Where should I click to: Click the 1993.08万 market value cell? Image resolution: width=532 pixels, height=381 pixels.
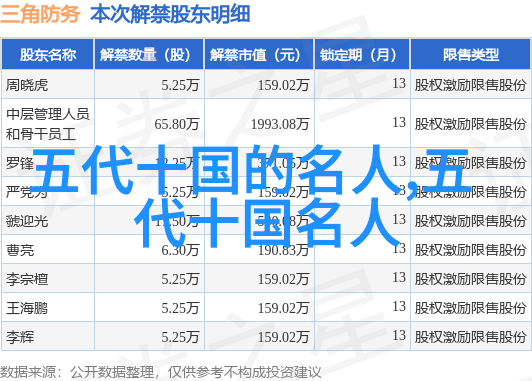click(x=280, y=124)
